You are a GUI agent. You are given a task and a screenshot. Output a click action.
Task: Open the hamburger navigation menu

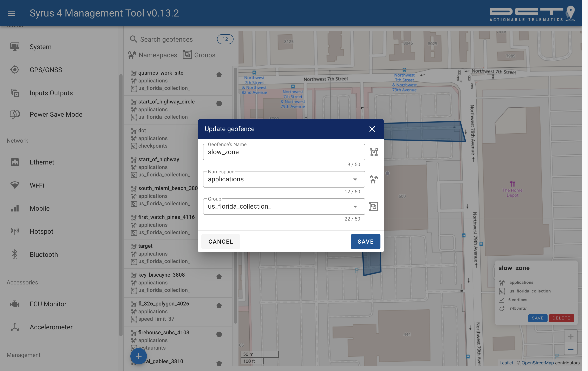pos(12,13)
